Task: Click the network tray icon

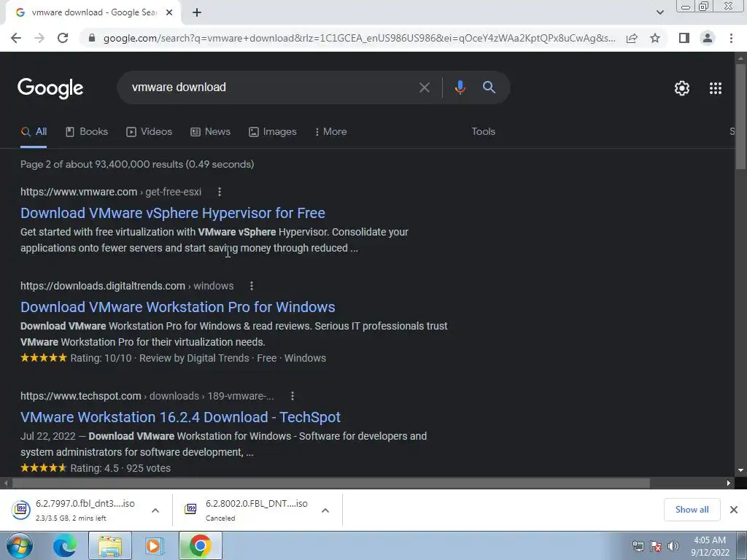Action: point(638,546)
